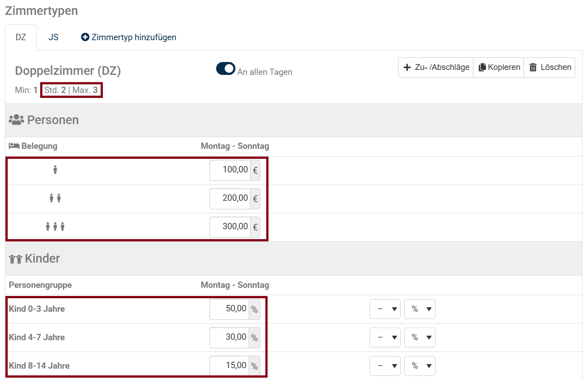The height and width of the screenshot is (379, 588).
Task: Click the Kopieren button
Action: pyautogui.click(x=499, y=67)
